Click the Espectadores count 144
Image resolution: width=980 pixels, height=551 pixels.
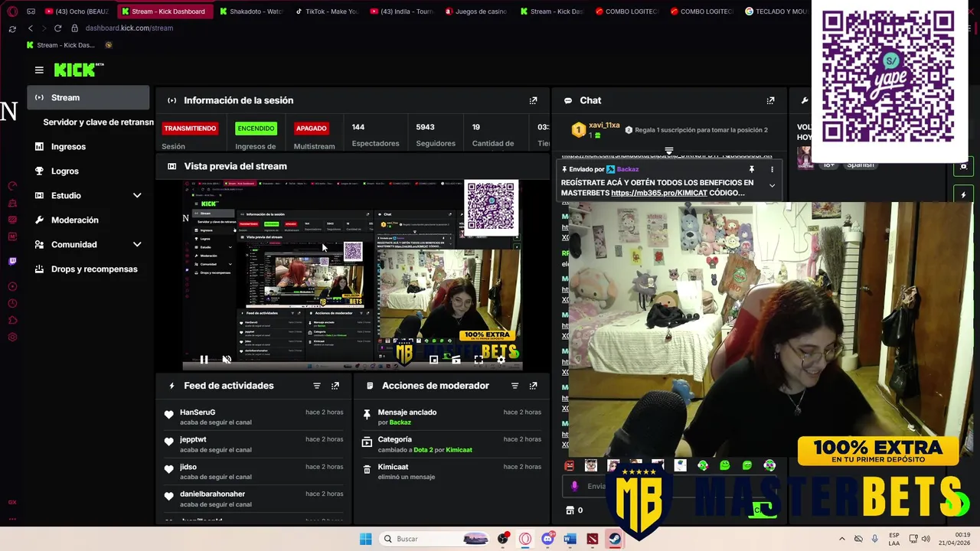click(x=358, y=127)
